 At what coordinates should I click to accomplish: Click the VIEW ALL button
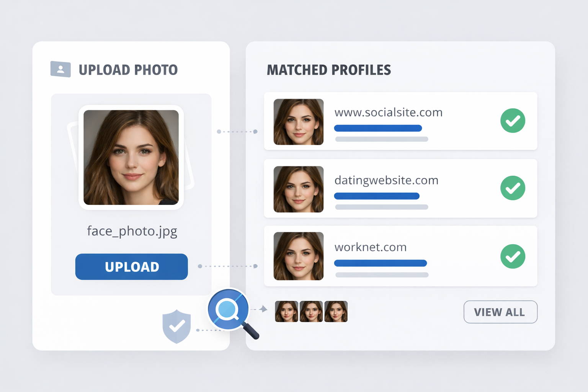500,312
